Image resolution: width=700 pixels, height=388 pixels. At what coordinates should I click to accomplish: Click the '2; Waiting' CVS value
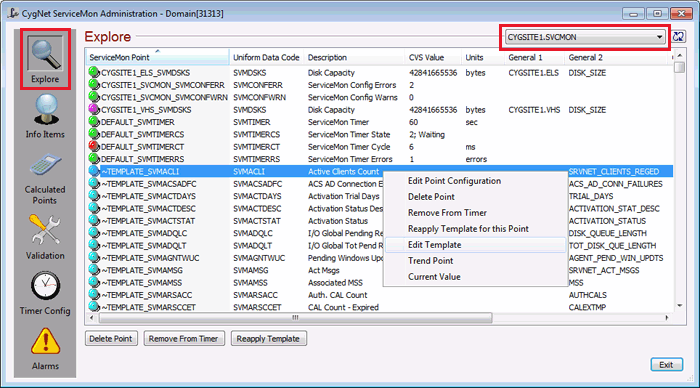[427, 134]
